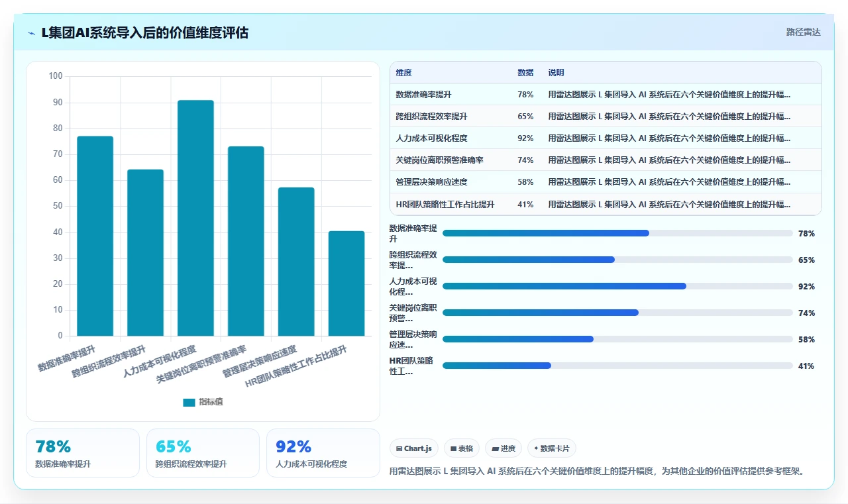
Task: Click the 41% cell in the table
Action: pyautogui.click(x=525, y=205)
